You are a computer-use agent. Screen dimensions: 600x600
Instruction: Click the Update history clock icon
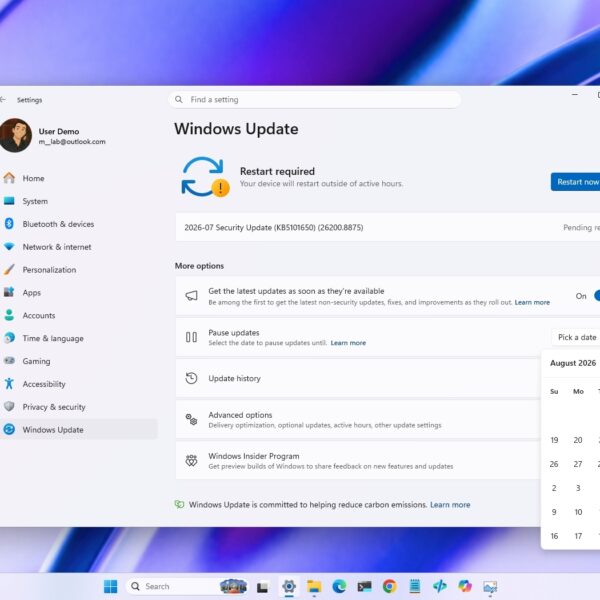coord(191,378)
